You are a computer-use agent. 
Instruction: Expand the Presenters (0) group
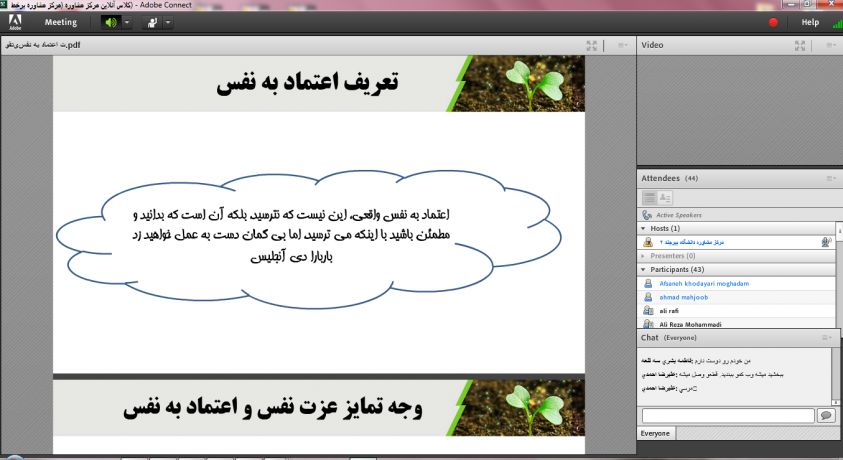[643, 256]
